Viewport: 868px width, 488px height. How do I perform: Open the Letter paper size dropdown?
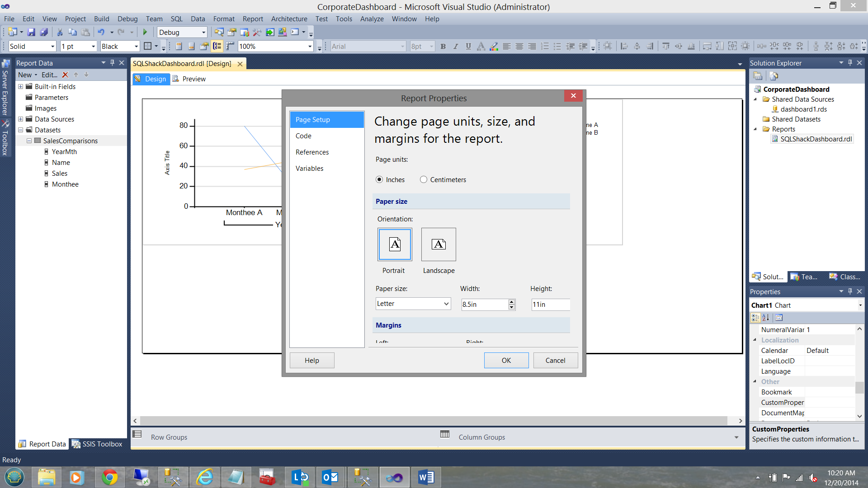pyautogui.click(x=446, y=304)
